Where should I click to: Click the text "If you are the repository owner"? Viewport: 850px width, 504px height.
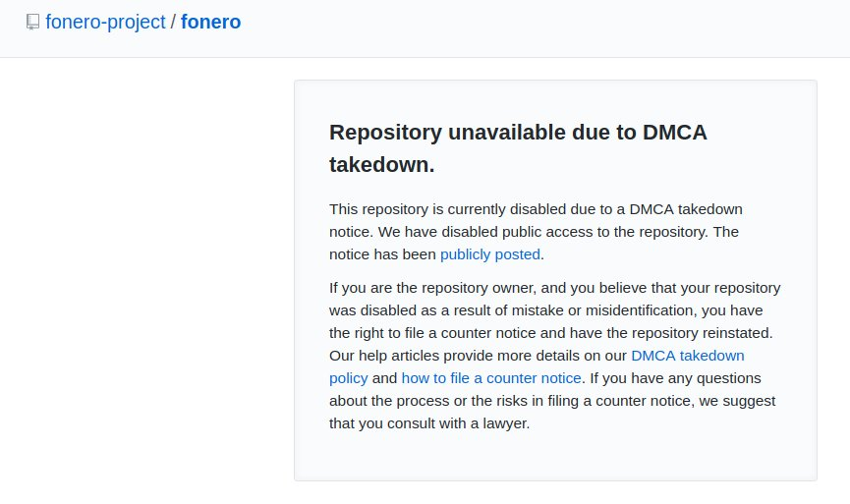coord(442,288)
